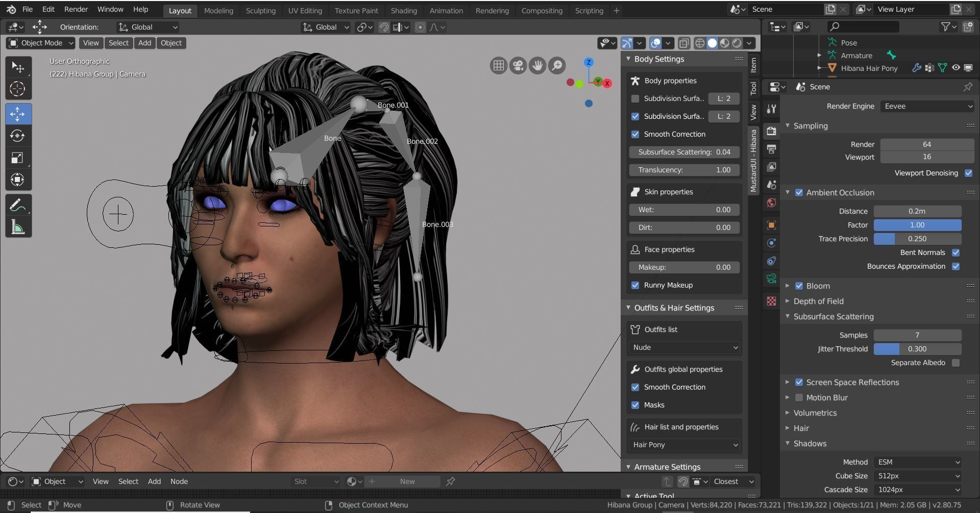Viewport: 980px width, 513px height.
Task: Open the Object Mode dropdown
Action: pyautogui.click(x=41, y=43)
